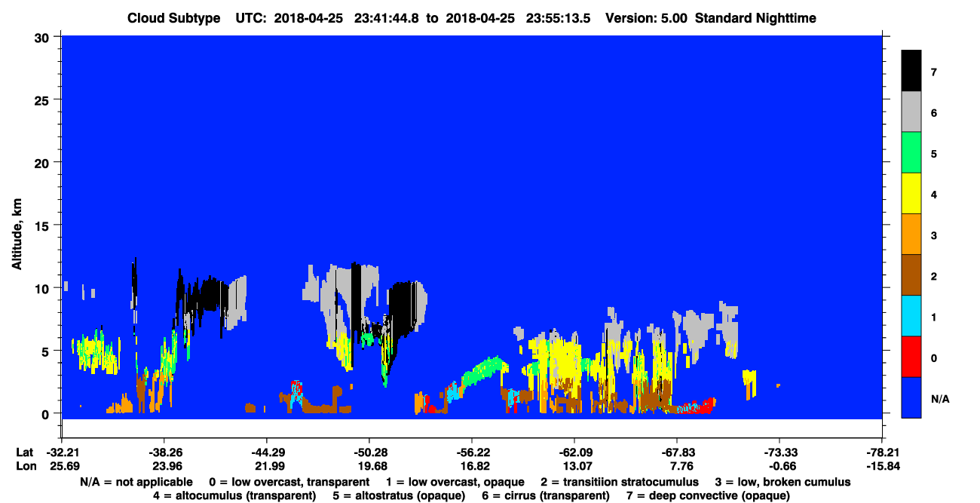Click longitude value 23.96
The height and width of the screenshot is (503, 980).
pos(164,466)
